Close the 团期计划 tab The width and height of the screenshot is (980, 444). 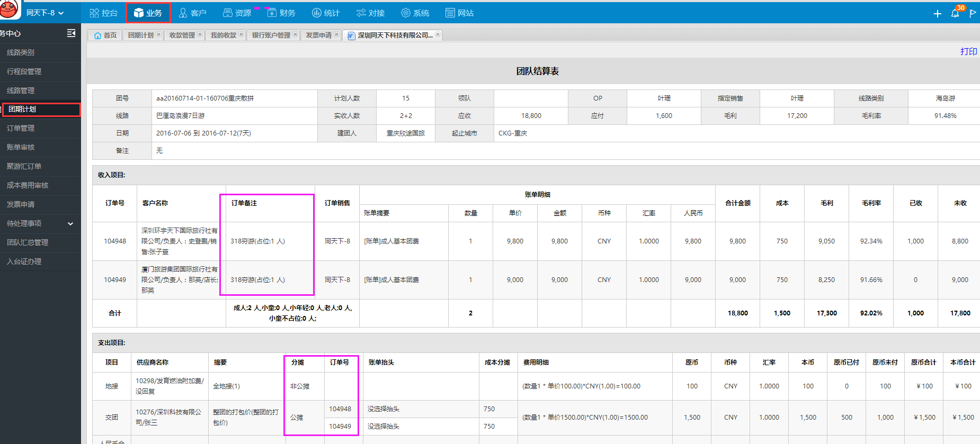[x=158, y=34]
